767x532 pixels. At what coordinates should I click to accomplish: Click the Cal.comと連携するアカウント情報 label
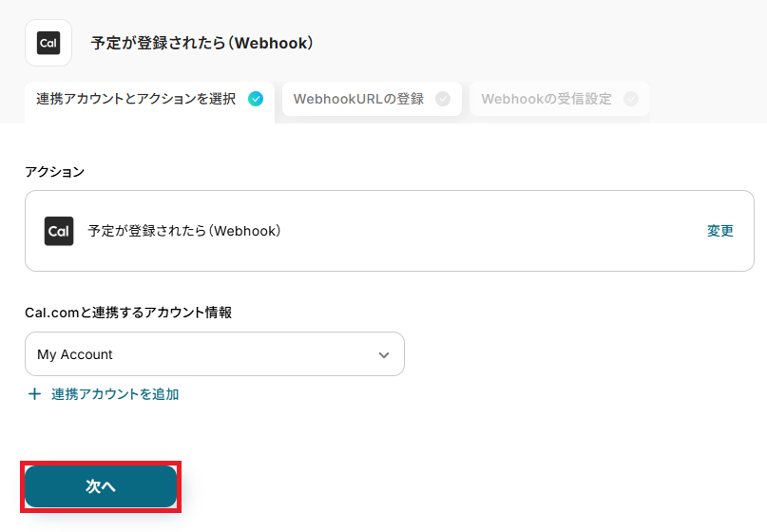(x=128, y=313)
